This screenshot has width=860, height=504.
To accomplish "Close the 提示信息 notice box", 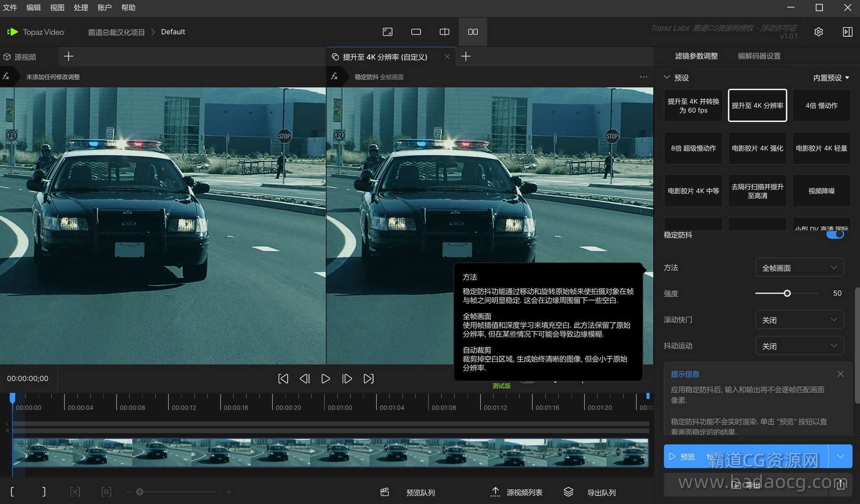I will pos(840,374).
